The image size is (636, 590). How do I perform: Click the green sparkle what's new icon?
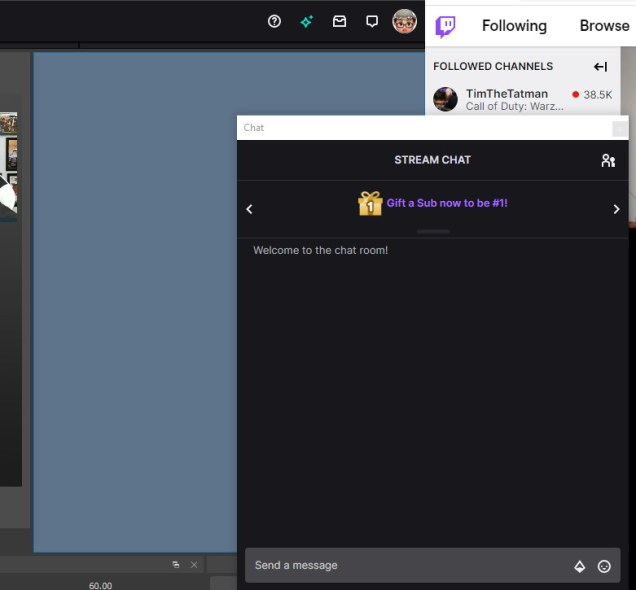(x=307, y=21)
